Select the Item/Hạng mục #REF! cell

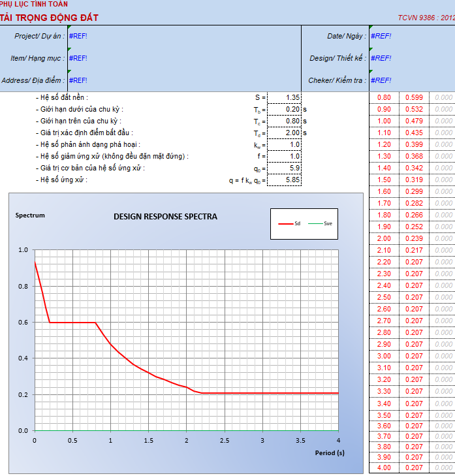pyautogui.click(x=185, y=58)
